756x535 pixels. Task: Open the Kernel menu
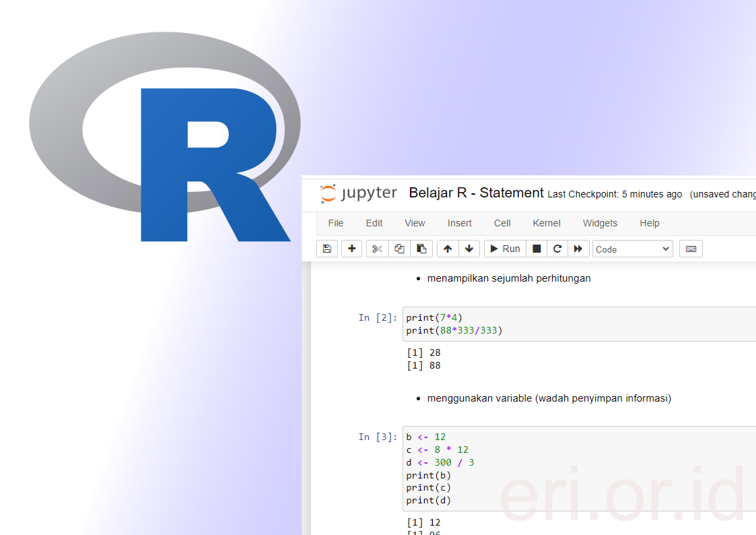click(x=546, y=223)
